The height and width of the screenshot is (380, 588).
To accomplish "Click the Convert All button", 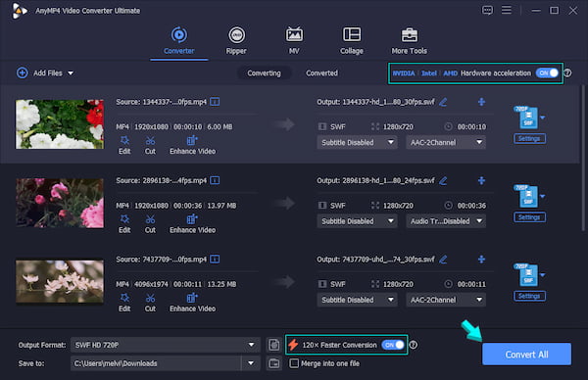I will [526, 355].
